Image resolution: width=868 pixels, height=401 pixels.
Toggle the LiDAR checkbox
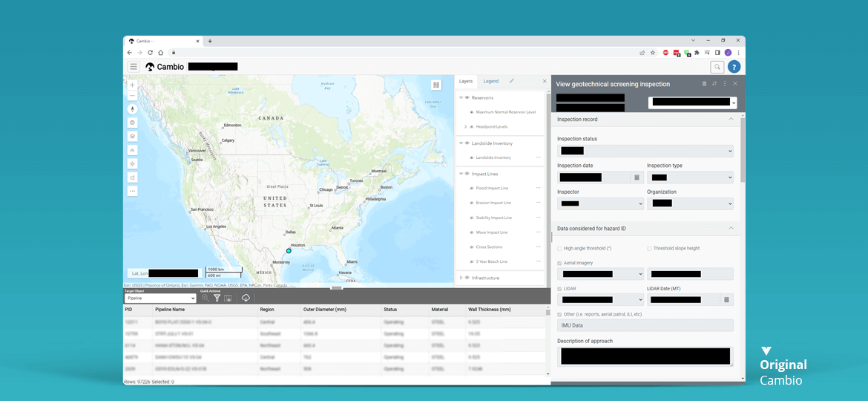coord(559,289)
